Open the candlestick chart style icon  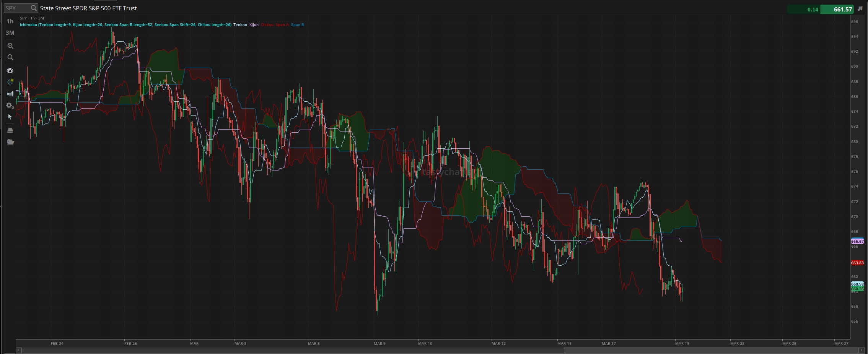10,94
